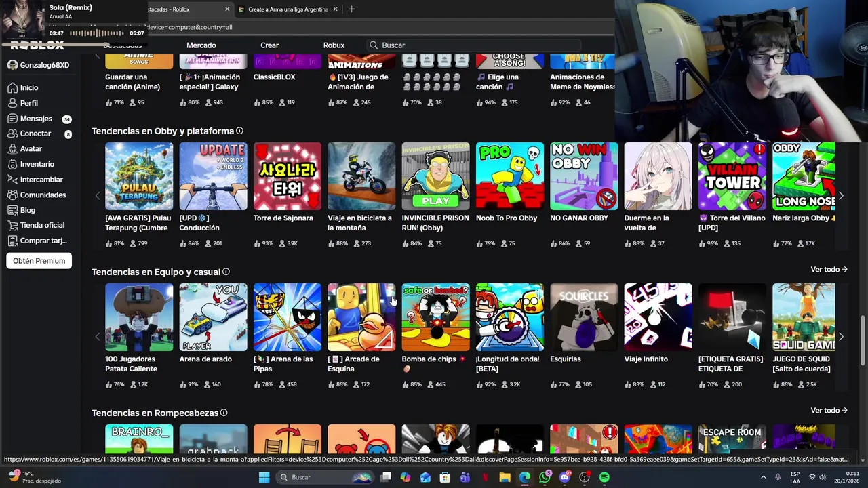Open the Robux menu
868x488 pixels.
click(x=334, y=45)
